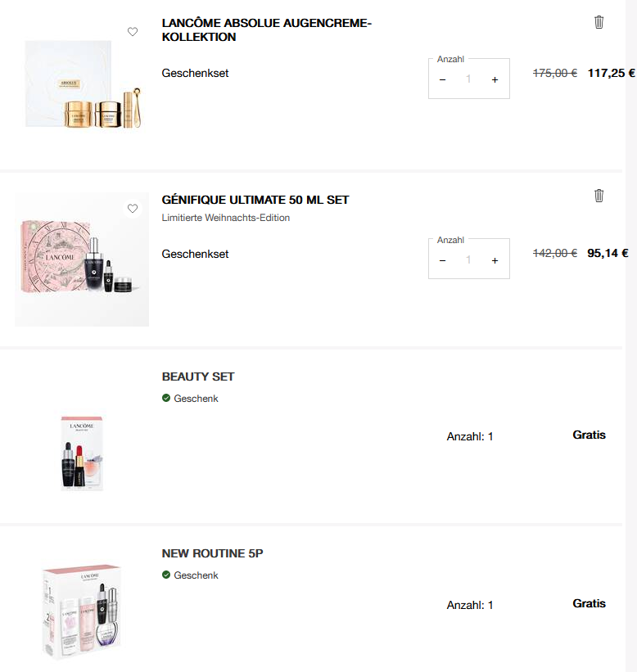
Task: Click green Geschenk checkmark under New Routine 5P
Action: tap(166, 575)
